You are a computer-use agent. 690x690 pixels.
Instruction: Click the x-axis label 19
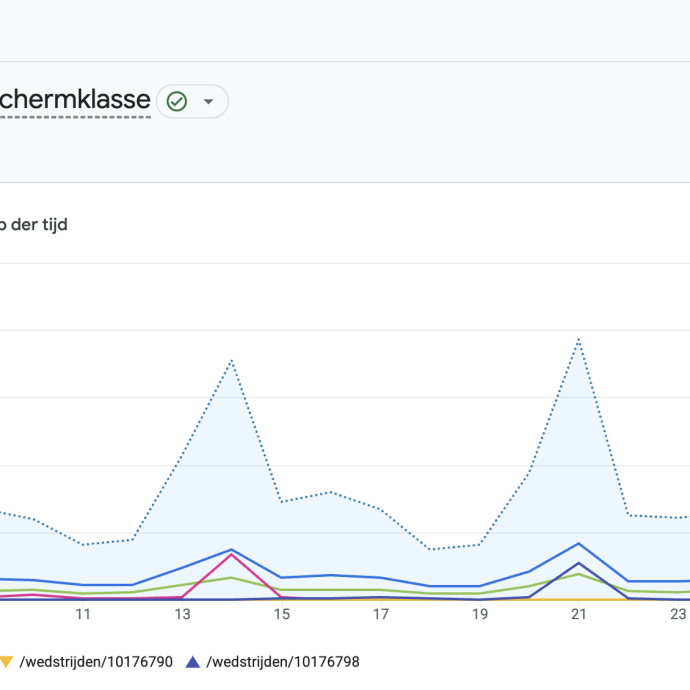click(480, 614)
